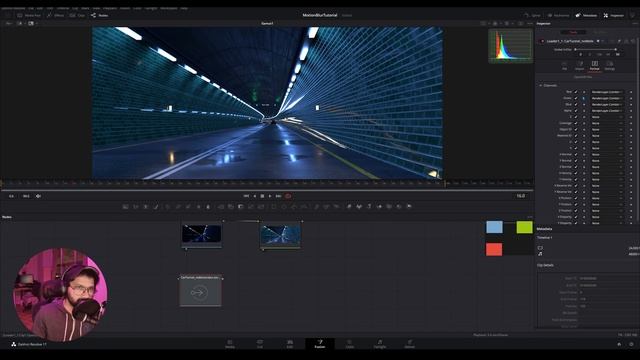Viewport: 640px width, 360px height.
Task: Open the Alpha channel source dropdown
Action: pyautogui.click(x=607, y=111)
